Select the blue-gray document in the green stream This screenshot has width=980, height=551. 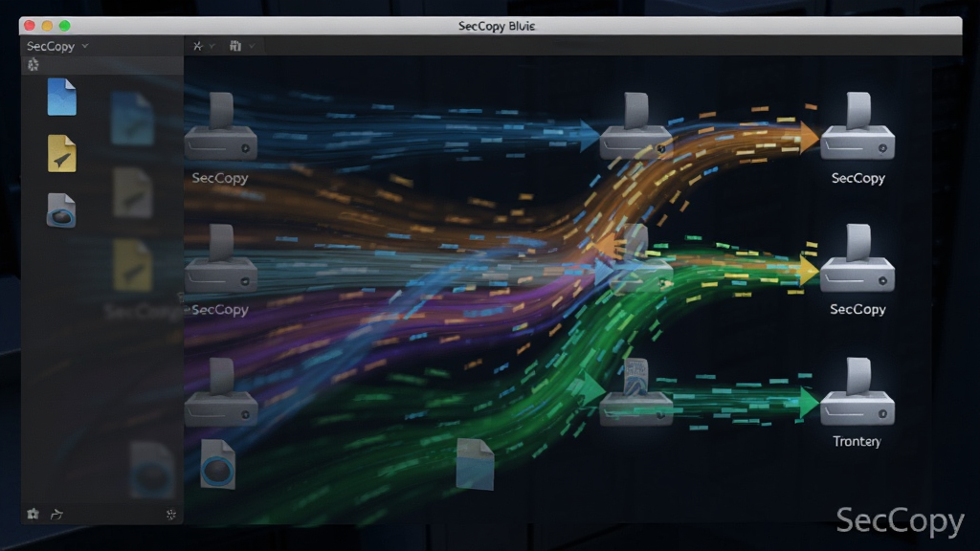coord(475,464)
